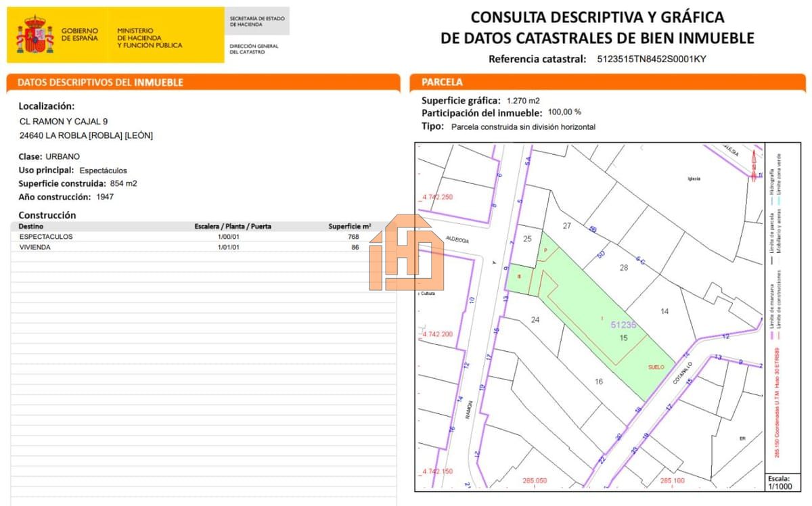Image resolution: width=812 pixels, height=506 pixels.
Task: Click the '1/01/01' cell
Action: click(x=228, y=247)
